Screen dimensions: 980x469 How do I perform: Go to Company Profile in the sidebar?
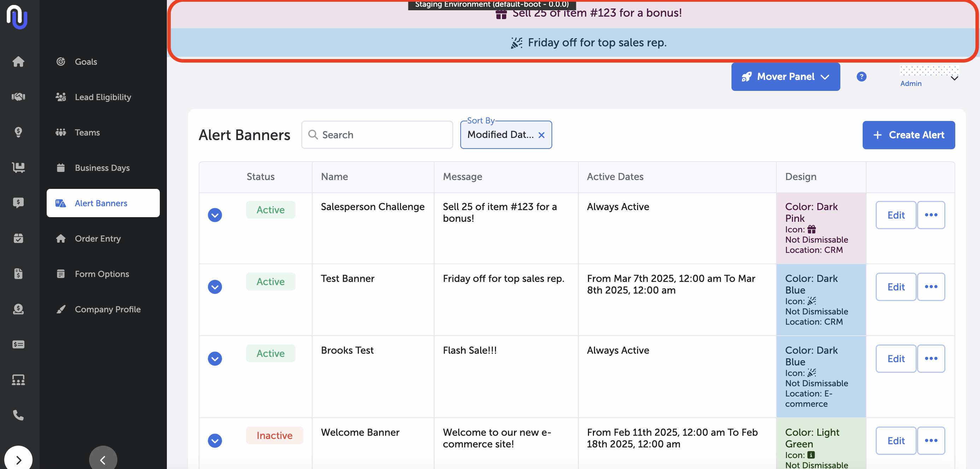click(x=107, y=309)
